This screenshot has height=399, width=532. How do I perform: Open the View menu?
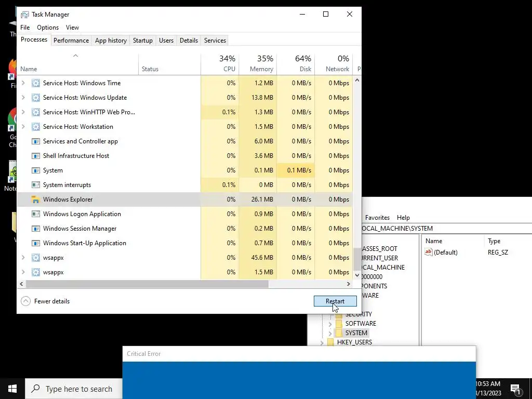pos(72,28)
